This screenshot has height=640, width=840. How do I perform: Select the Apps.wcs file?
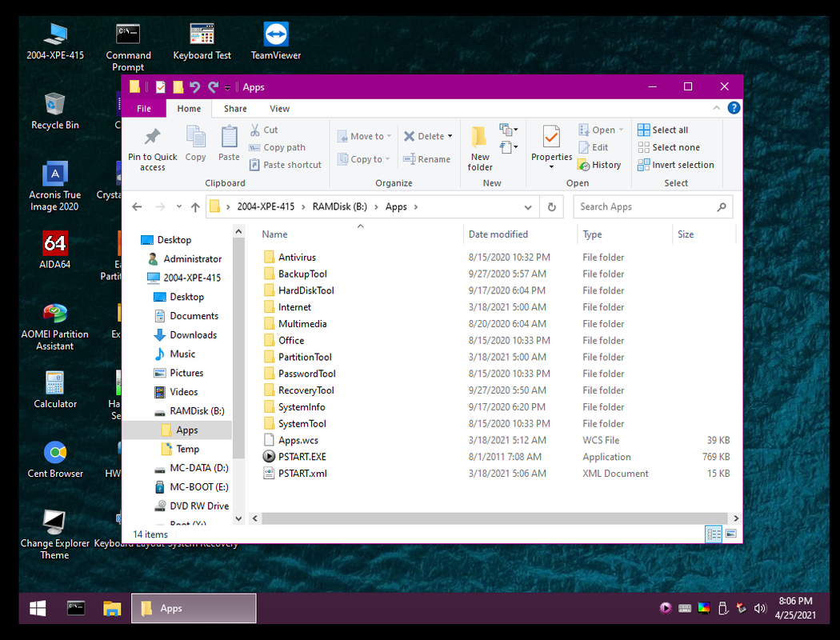298,440
